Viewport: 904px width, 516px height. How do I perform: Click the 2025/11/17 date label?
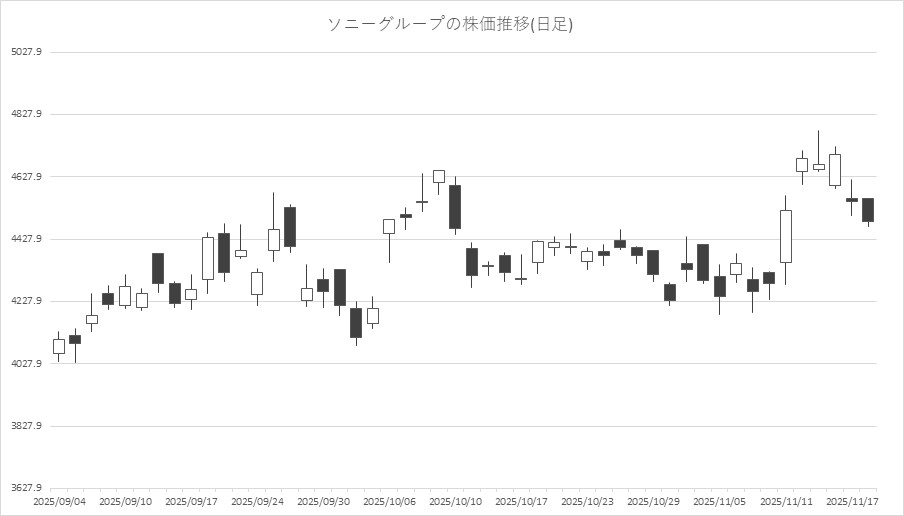coord(851,501)
